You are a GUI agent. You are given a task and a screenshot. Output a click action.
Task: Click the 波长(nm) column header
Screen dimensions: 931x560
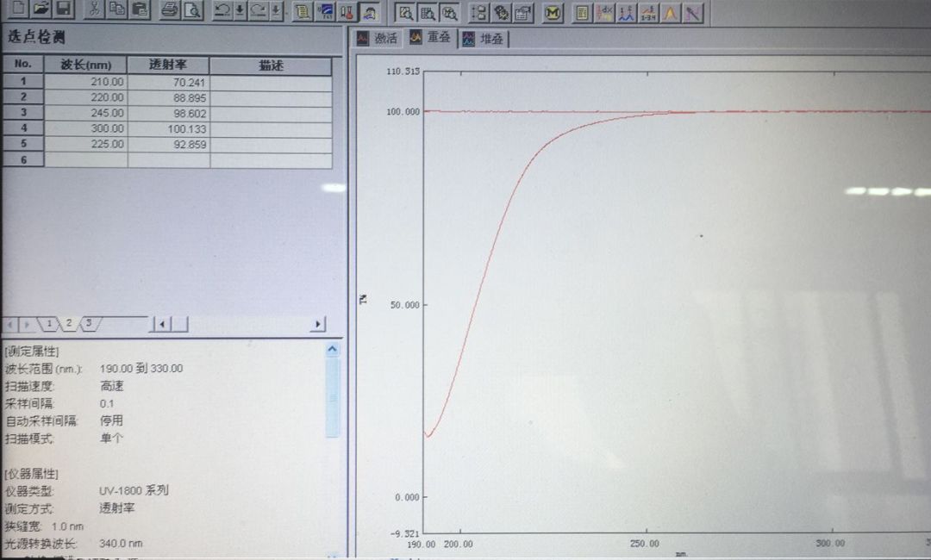[85, 65]
